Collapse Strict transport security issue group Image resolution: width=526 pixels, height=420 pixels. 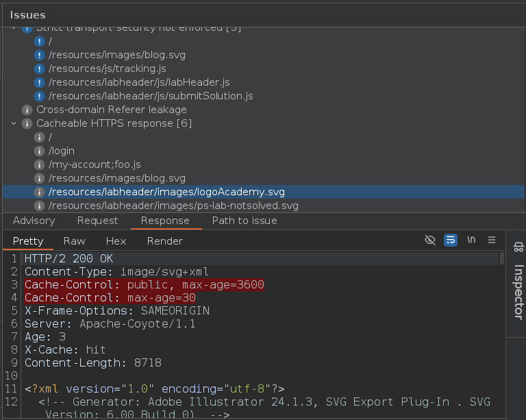(14, 29)
